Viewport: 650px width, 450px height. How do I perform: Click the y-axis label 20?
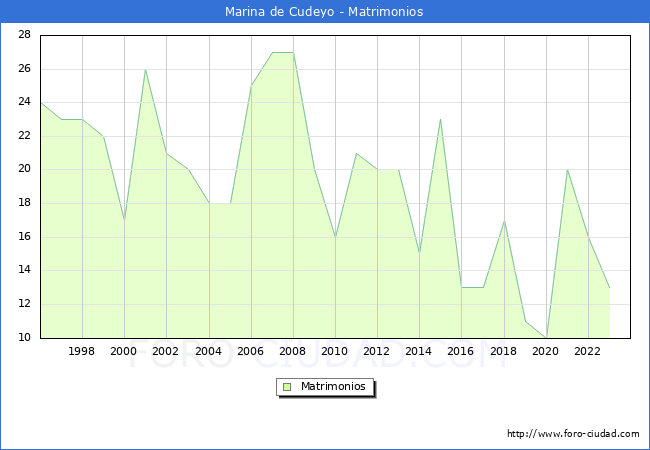24,169
